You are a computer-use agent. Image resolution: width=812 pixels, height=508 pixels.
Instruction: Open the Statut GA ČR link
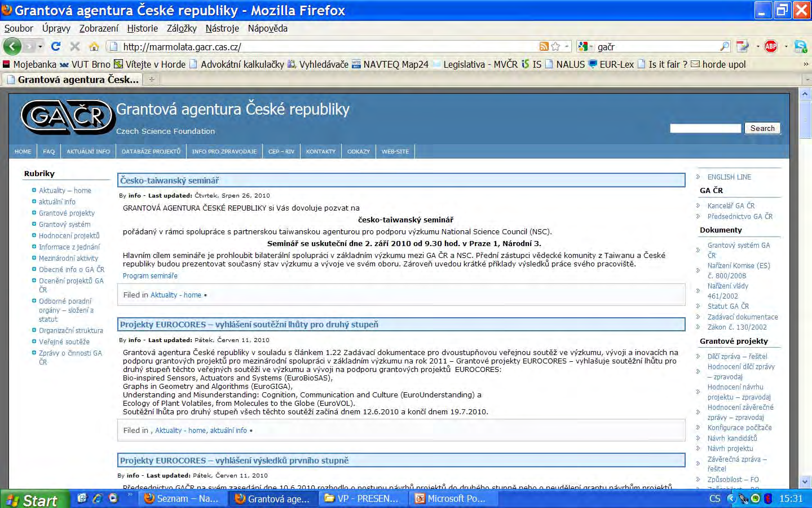(x=728, y=306)
